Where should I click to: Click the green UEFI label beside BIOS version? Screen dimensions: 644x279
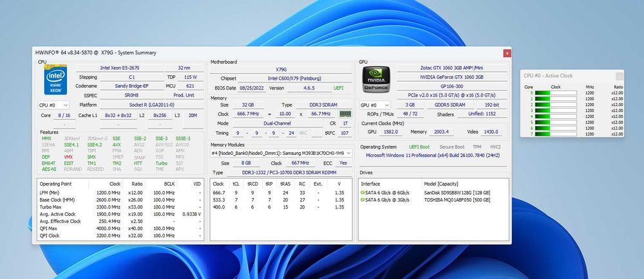pyautogui.click(x=339, y=88)
